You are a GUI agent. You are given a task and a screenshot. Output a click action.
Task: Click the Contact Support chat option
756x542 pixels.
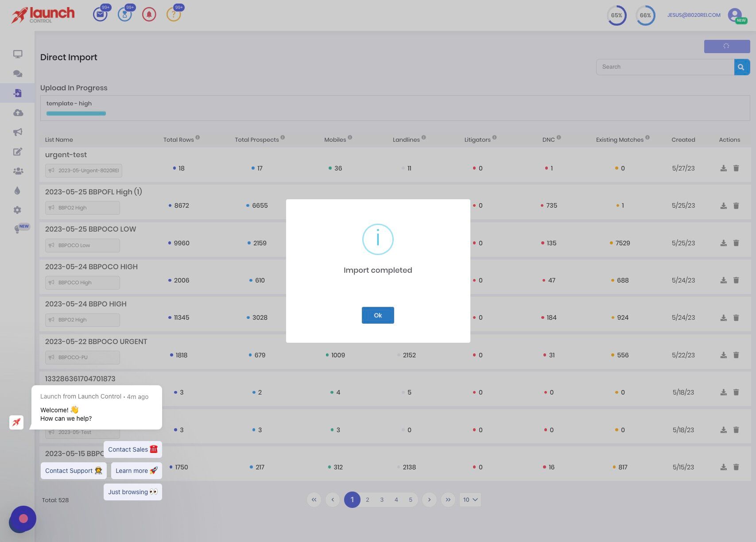(73, 470)
